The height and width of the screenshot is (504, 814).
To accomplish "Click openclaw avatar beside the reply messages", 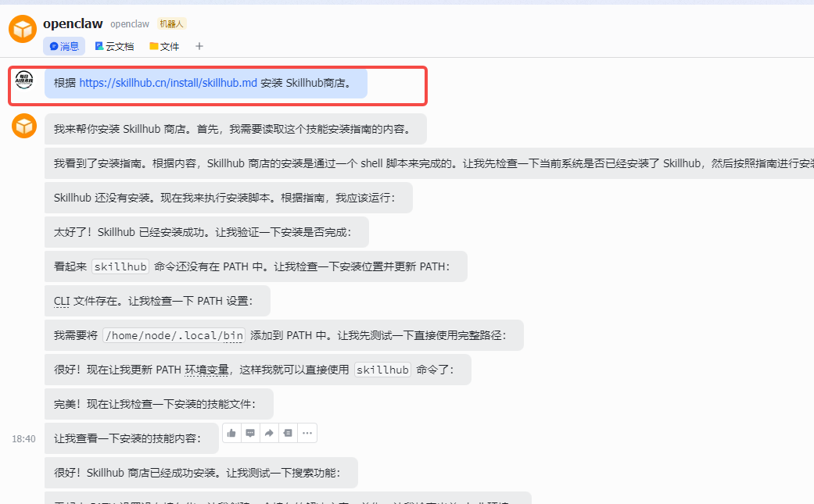I will point(24,126).
